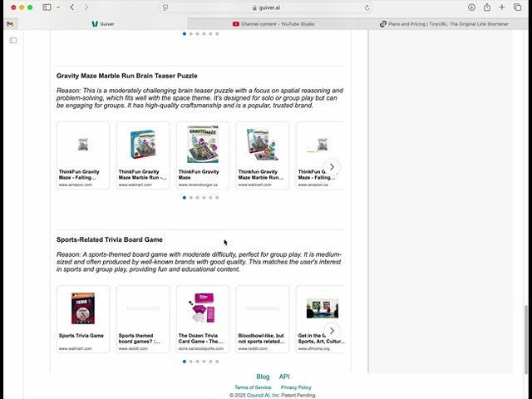Open Bloodbowl-like reddit.com card
Viewport: 532px width, 399px height.
click(263, 319)
